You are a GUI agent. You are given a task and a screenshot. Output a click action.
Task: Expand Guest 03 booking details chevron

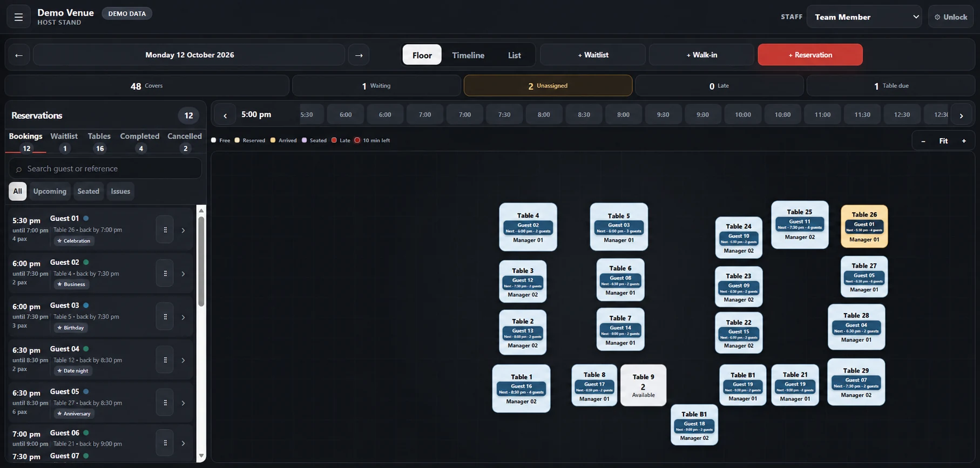tap(183, 317)
